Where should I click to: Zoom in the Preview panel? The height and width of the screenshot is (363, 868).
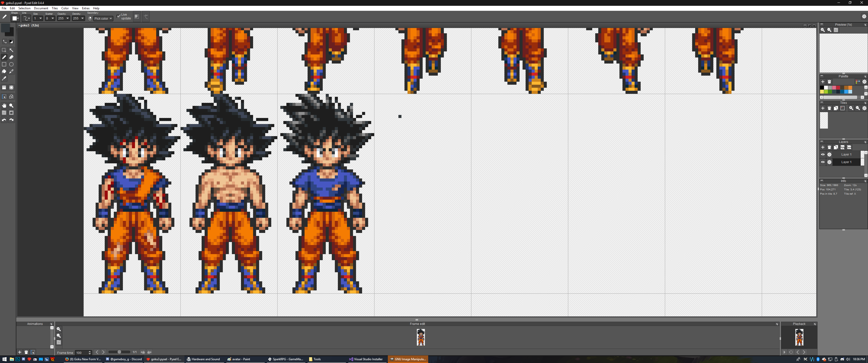823,30
